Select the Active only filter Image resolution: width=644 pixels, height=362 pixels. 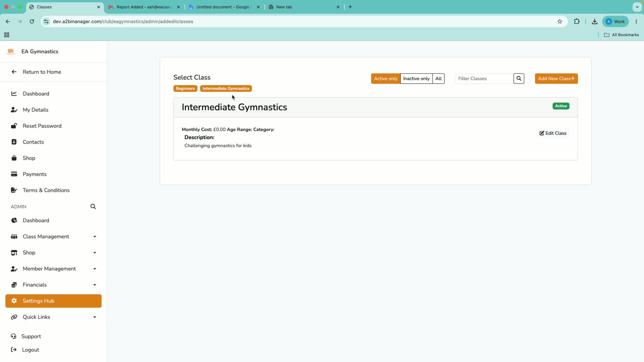click(386, 78)
